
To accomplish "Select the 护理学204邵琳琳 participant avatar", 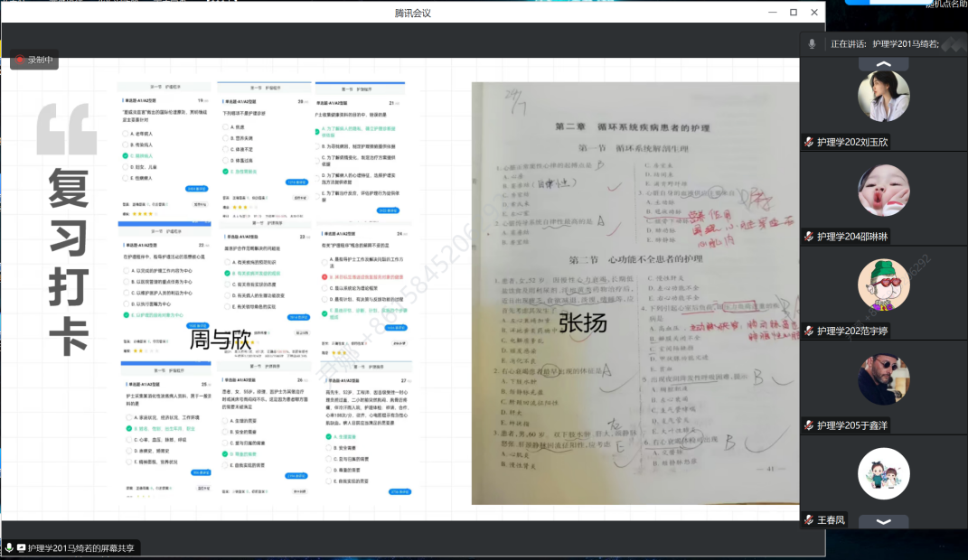I will pos(883,191).
